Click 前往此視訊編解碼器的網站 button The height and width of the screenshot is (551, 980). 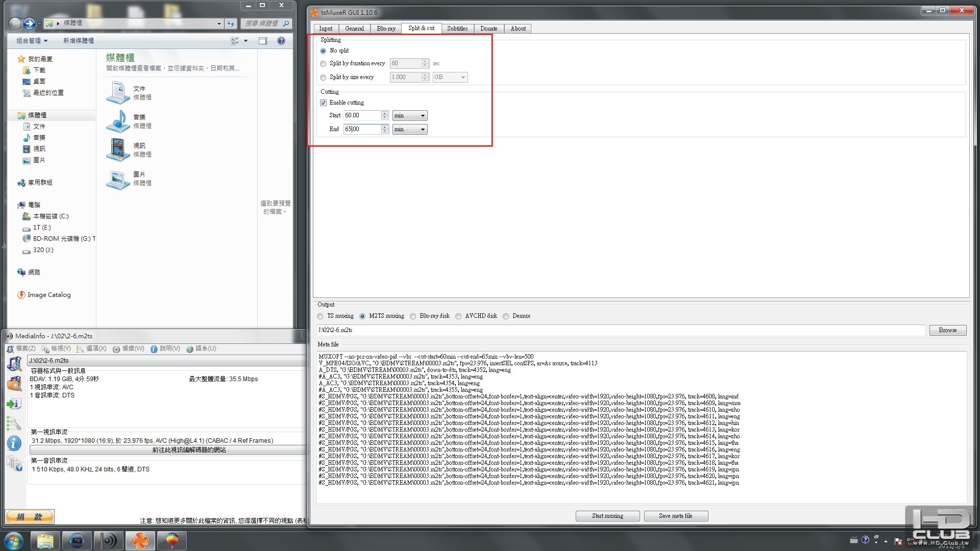pos(167,450)
